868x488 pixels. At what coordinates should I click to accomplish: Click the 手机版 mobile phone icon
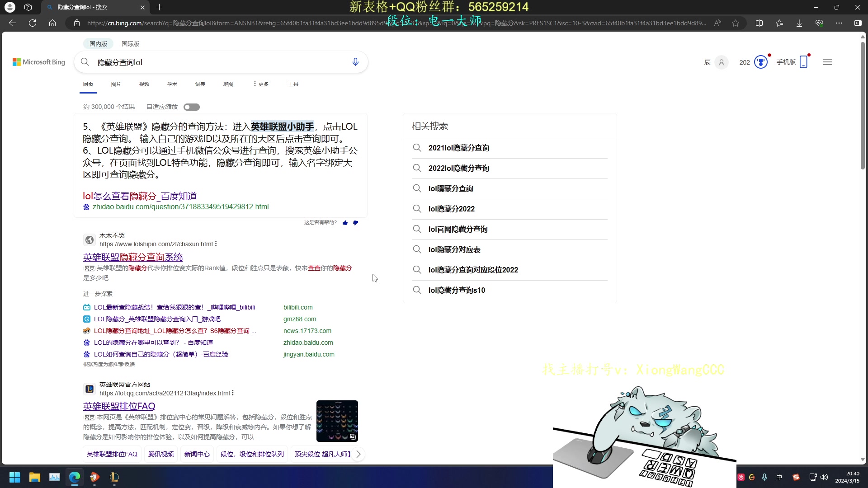click(x=803, y=61)
